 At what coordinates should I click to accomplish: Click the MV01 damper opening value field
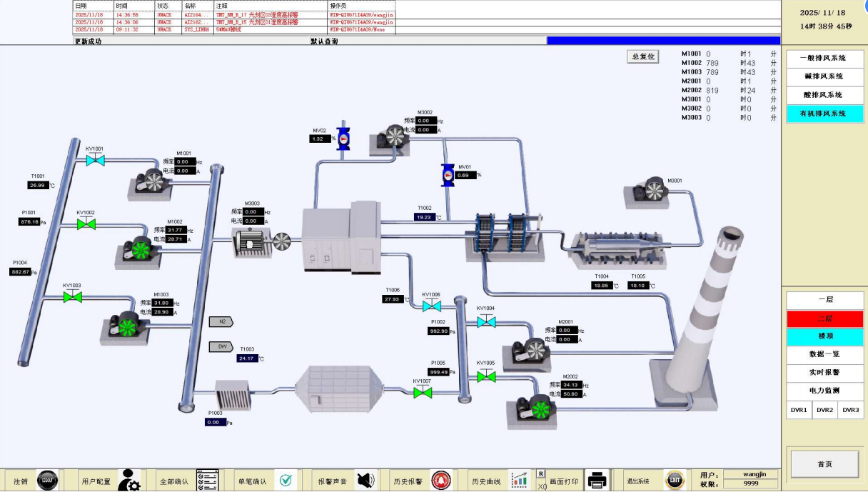tap(465, 175)
